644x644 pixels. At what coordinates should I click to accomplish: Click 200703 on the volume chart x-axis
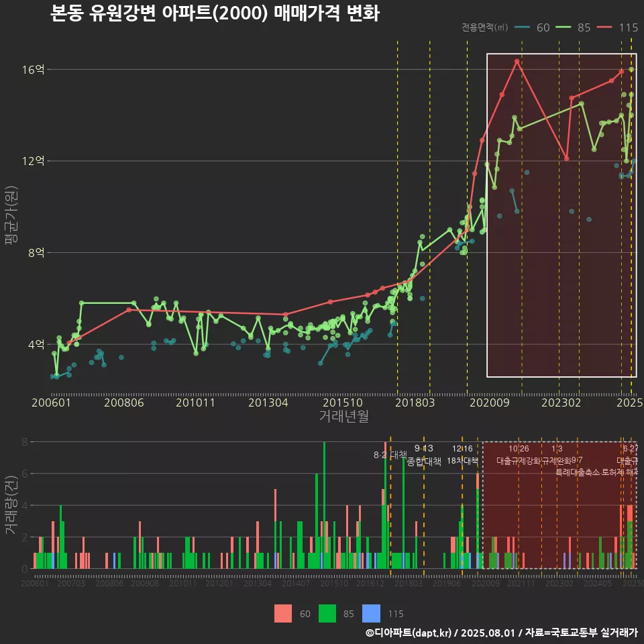pyautogui.click(x=71, y=583)
